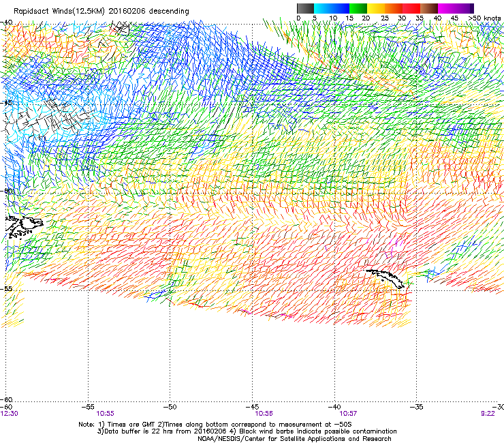Screen dimensions: 504x443
Task: Select the "10:56" pass time label
Action: click(264, 414)
